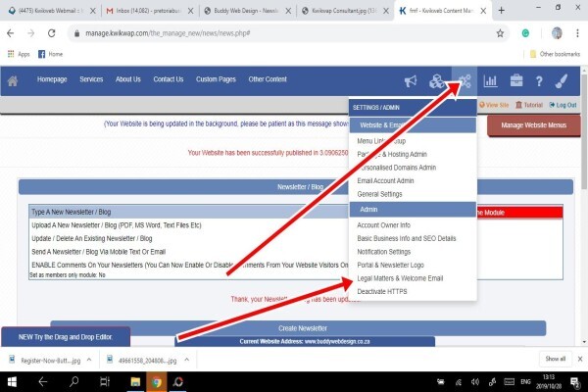Click the Chrome icon on the taskbar
Screen dimensions: 588x392
tap(157, 382)
